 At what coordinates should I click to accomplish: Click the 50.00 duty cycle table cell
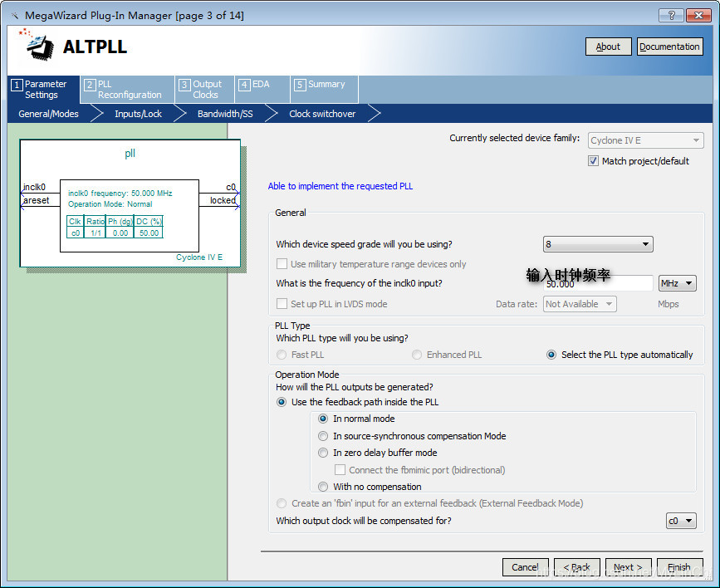149,233
